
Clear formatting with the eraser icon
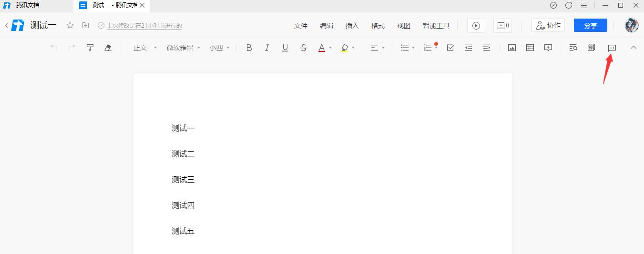click(x=108, y=48)
